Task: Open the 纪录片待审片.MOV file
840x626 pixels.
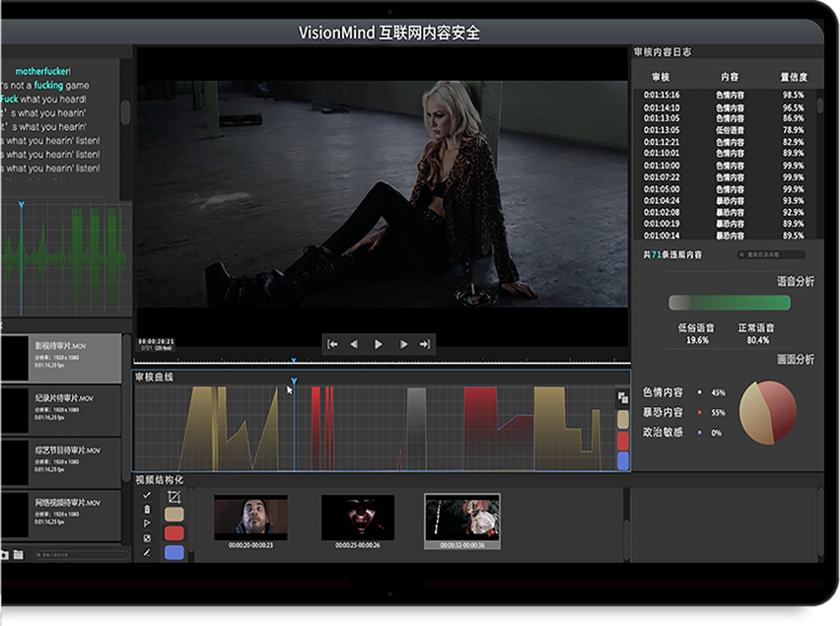Action: point(61,409)
